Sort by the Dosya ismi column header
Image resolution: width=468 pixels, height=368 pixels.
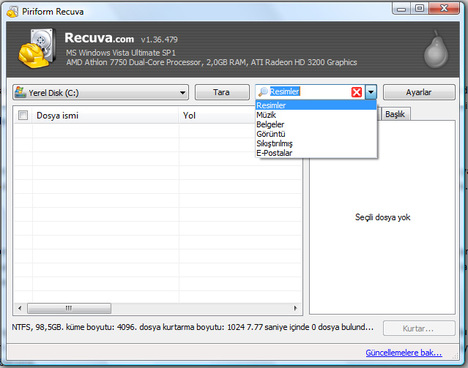[x=105, y=115]
